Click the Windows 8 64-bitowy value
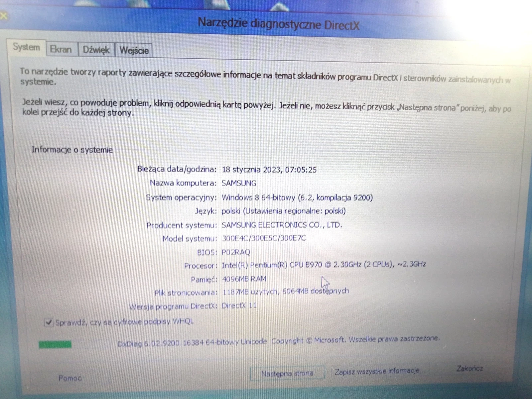Screen dimensions: 532x399 [x=258, y=198]
